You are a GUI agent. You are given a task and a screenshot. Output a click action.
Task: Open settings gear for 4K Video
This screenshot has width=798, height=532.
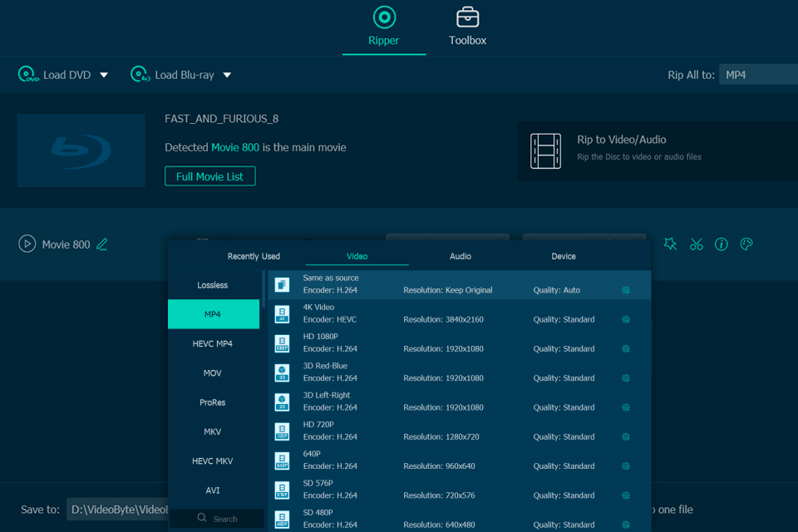tap(626, 320)
